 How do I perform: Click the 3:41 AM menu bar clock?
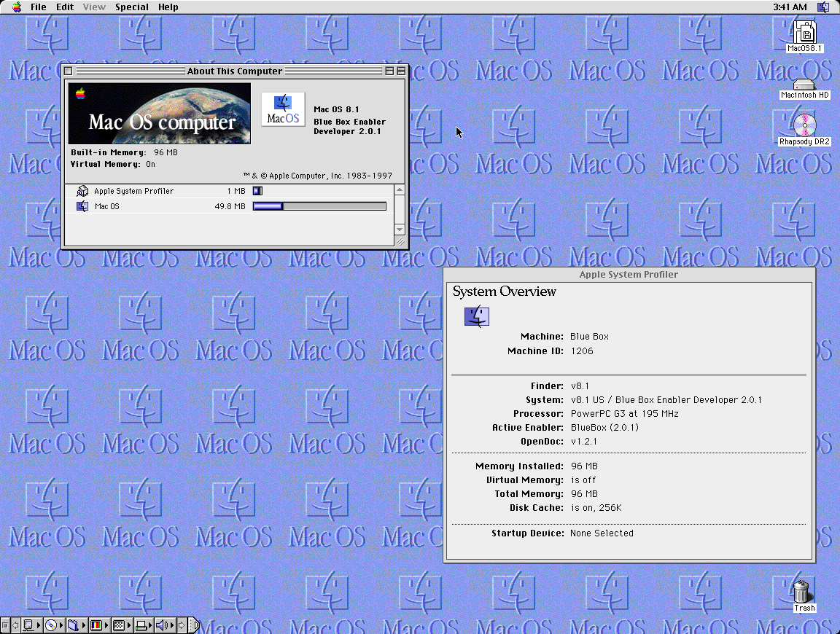click(790, 7)
